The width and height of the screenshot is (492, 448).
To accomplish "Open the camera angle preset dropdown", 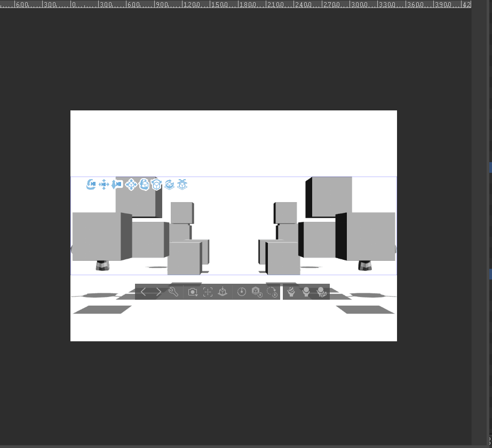I will 193,292.
